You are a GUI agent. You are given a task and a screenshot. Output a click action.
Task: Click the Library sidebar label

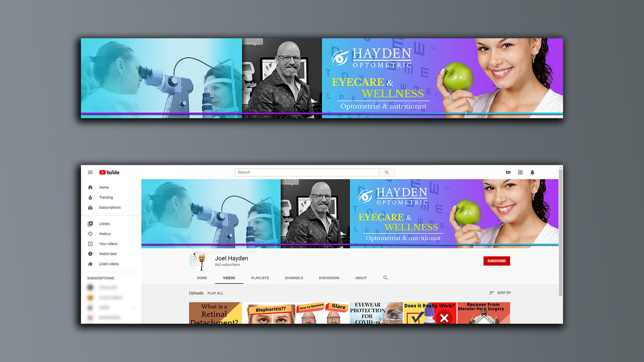click(104, 224)
